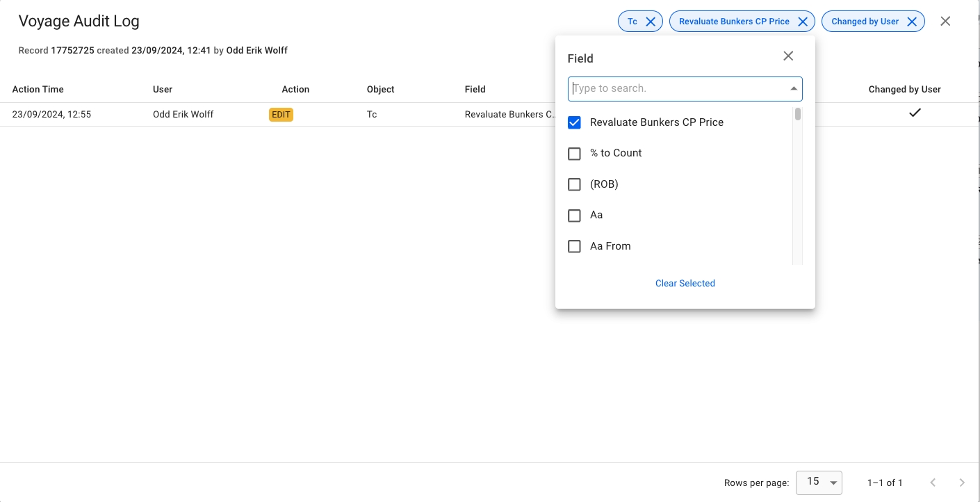Focus the Type to search field
980x502 pixels.
pos(678,89)
